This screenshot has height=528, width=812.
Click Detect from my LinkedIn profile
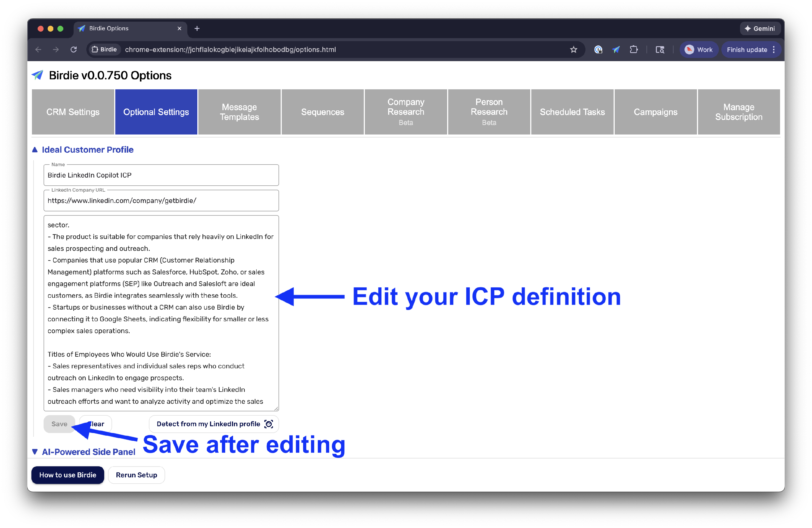click(214, 424)
